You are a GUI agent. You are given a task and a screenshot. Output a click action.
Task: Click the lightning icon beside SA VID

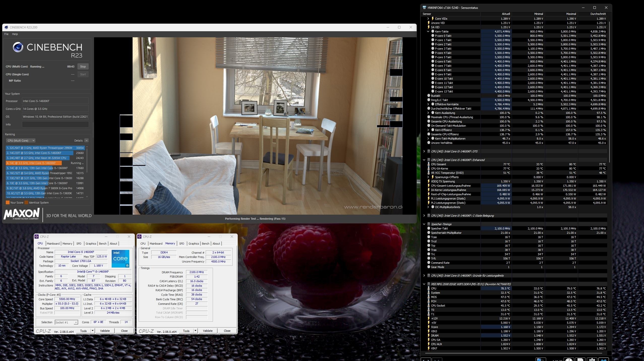[x=428, y=27]
